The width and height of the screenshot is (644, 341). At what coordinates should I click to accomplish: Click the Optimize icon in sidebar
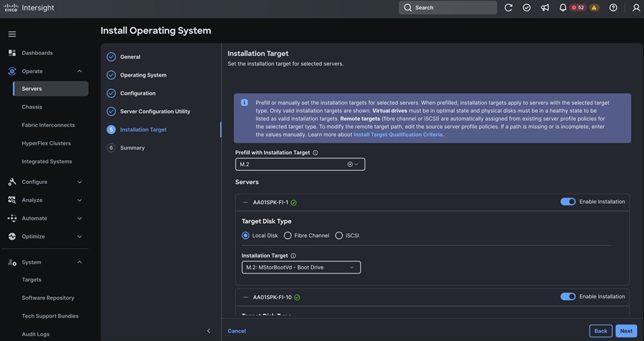[12, 236]
